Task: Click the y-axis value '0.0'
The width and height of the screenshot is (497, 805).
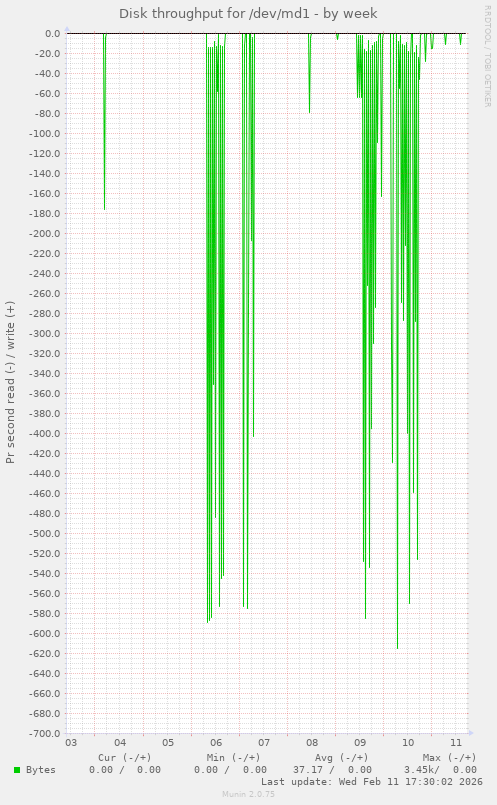Action: click(53, 34)
